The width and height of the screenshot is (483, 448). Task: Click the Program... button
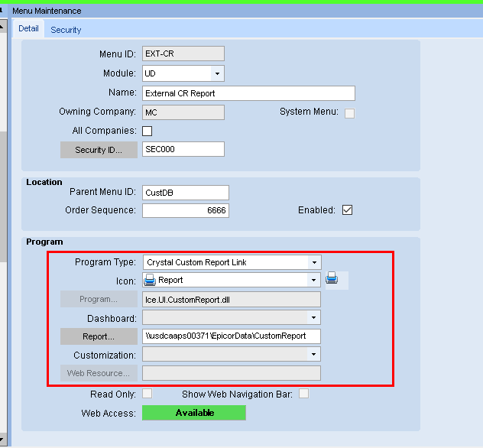[99, 299]
